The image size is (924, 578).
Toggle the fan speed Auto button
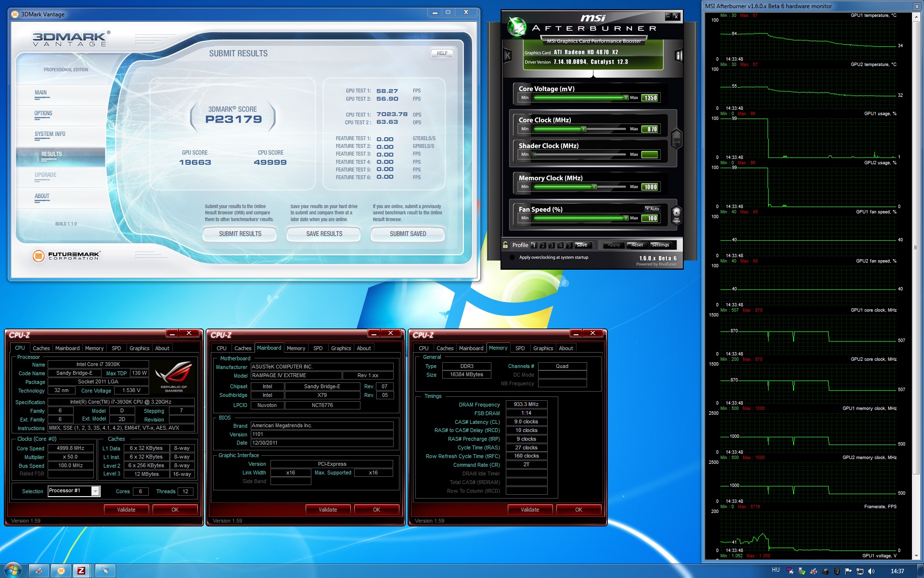[653, 209]
